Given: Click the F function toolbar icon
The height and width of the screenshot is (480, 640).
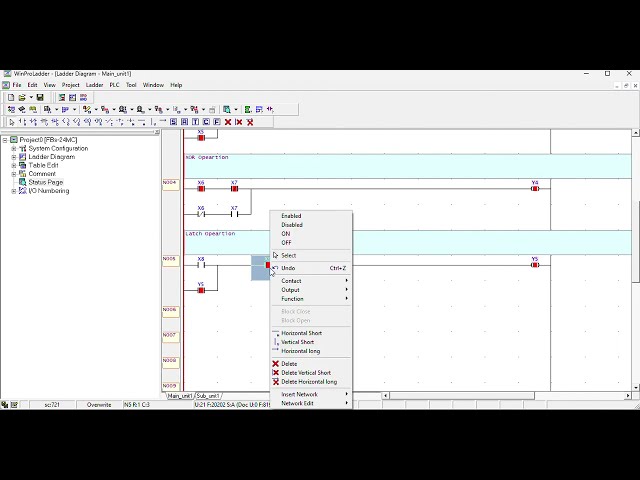Looking at the screenshot, I should coord(217,122).
